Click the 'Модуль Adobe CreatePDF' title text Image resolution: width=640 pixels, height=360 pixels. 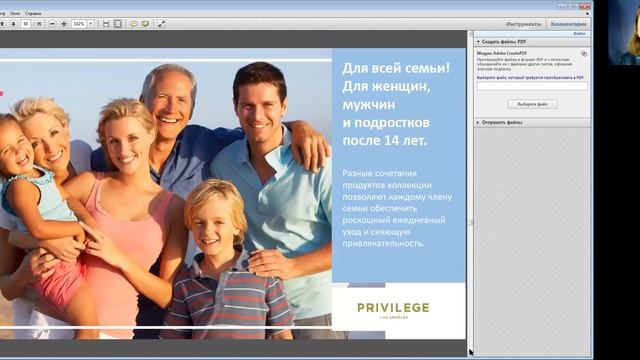[502, 53]
